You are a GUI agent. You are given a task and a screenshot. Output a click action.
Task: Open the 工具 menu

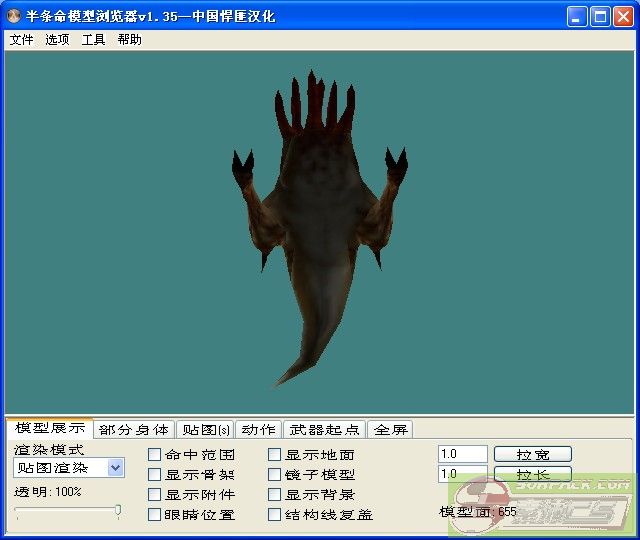93,40
